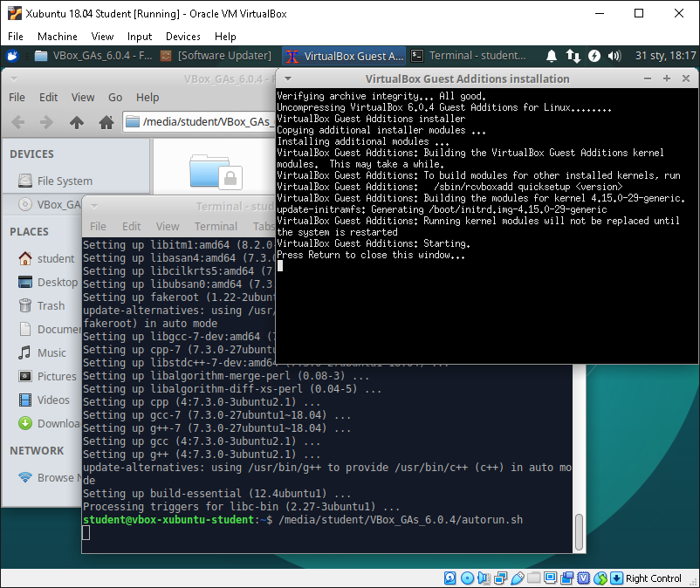The height and width of the screenshot is (588, 700).
Task: Open the Terminal window's Terminal menu
Action: click(216, 227)
